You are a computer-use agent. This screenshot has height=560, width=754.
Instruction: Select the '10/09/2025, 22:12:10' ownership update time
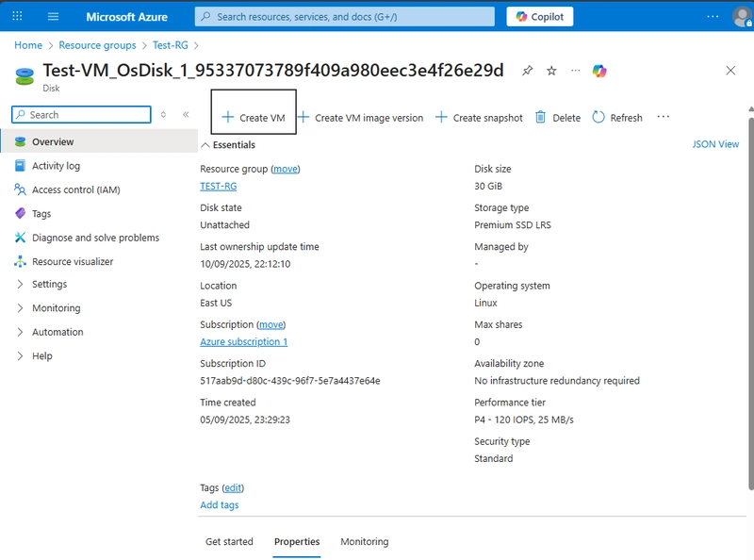click(x=245, y=264)
